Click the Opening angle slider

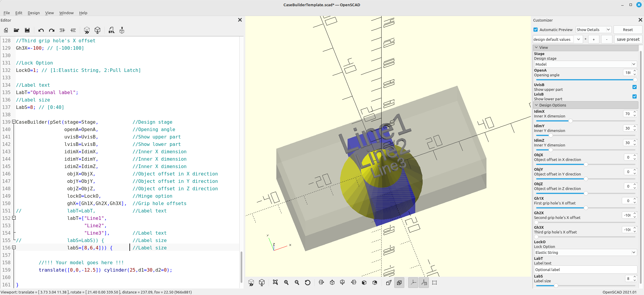pos(585,80)
